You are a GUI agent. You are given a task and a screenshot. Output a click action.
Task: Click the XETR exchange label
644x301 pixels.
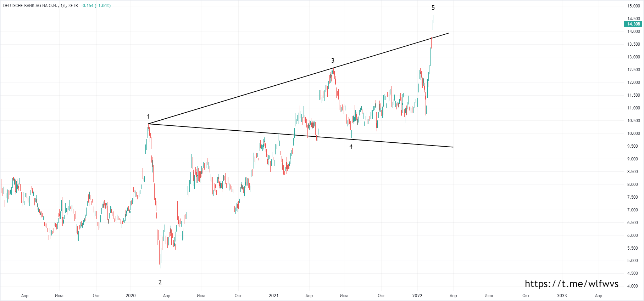[x=73, y=6]
